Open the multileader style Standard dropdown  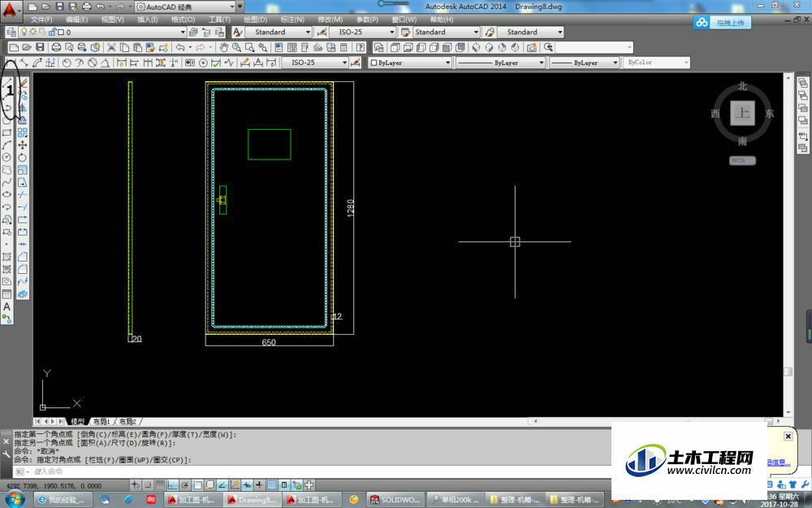[559, 33]
